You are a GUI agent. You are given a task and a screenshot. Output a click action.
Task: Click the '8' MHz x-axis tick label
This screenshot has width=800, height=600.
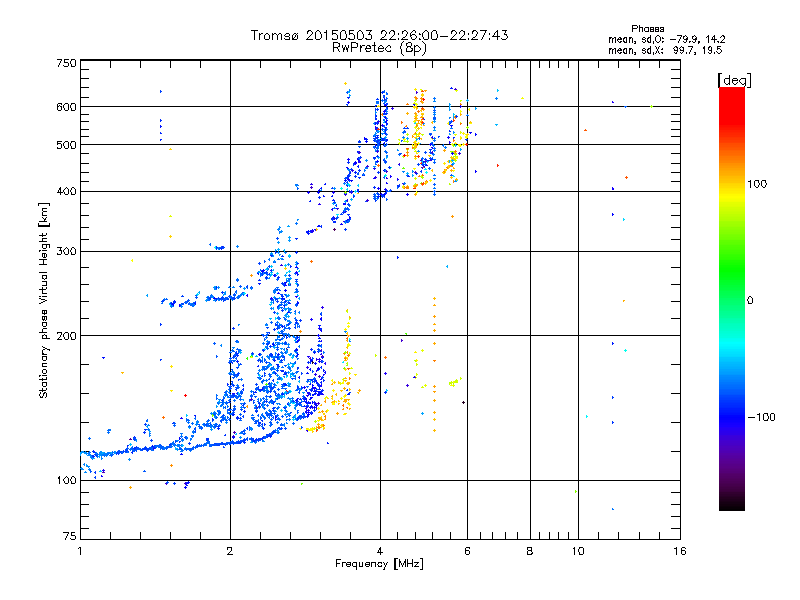pos(530,551)
